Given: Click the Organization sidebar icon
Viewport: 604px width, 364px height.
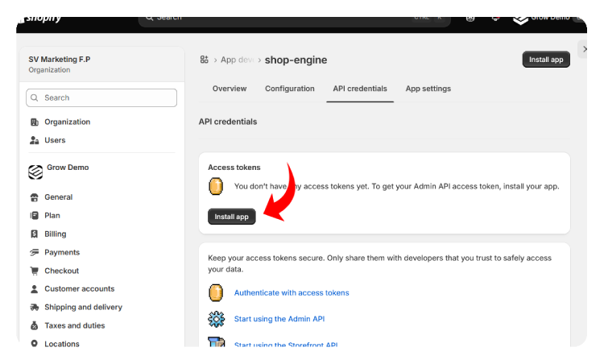Looking at the screenshot, I should [35, 122].
